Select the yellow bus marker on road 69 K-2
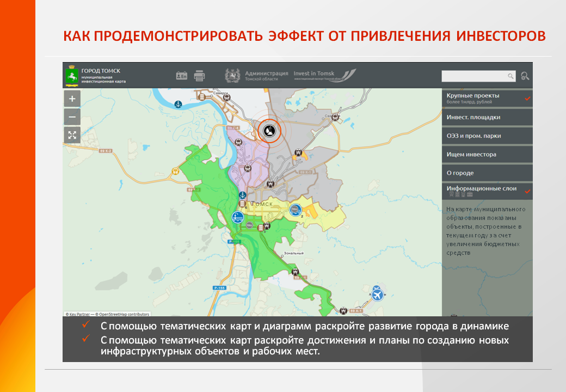Screen dimensions: 566x392 (175, 171)
